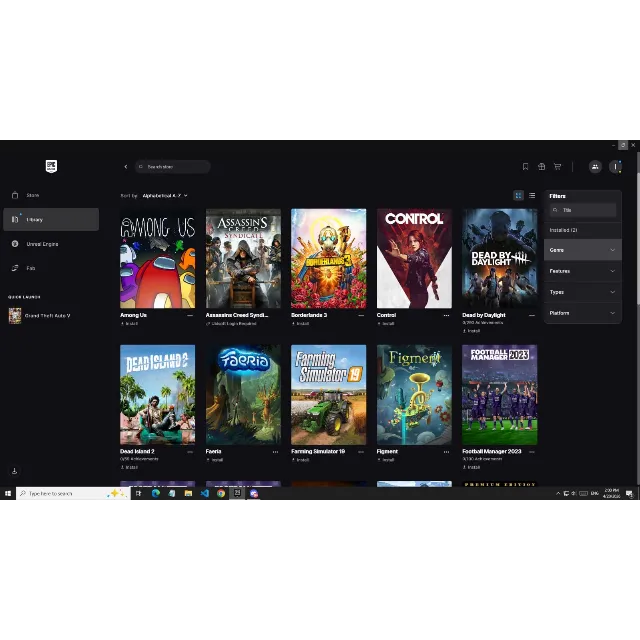Click the Among Us title text
This screenshot has width=640, height=640.
(133, 315)
